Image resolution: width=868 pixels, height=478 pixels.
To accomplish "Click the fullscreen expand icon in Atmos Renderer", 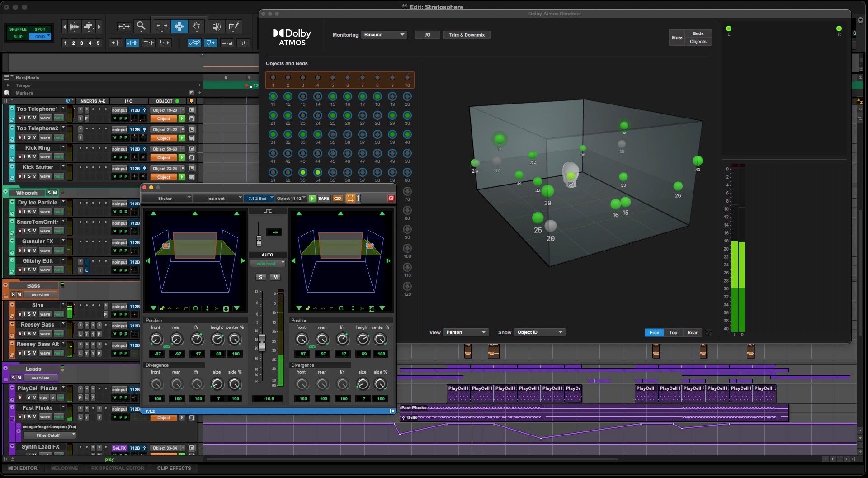I will click(x=709, y=332).
